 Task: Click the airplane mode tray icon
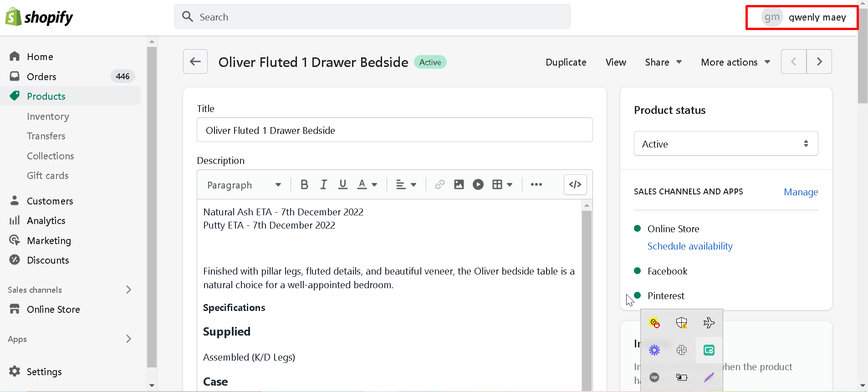pyautogui.click(x=709, y=323)
